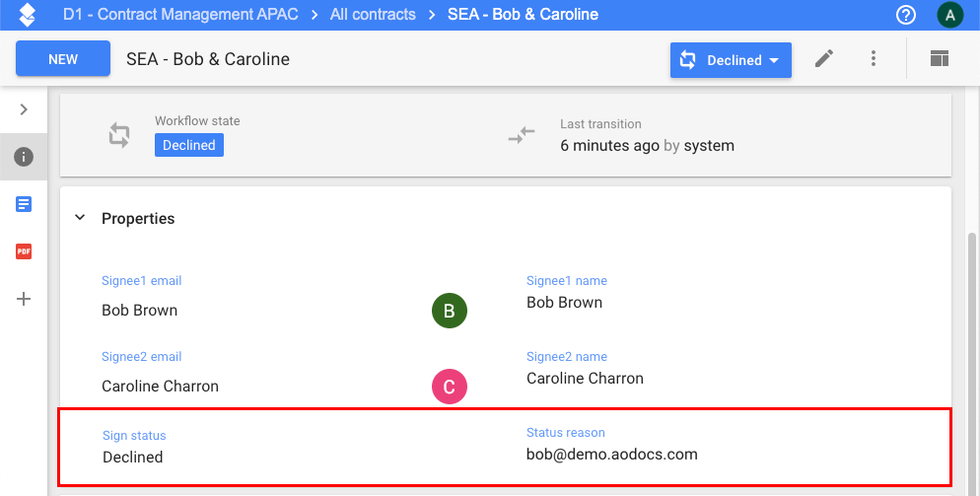
Task: Click the AODocs logo icon
Action: (28, 15)
